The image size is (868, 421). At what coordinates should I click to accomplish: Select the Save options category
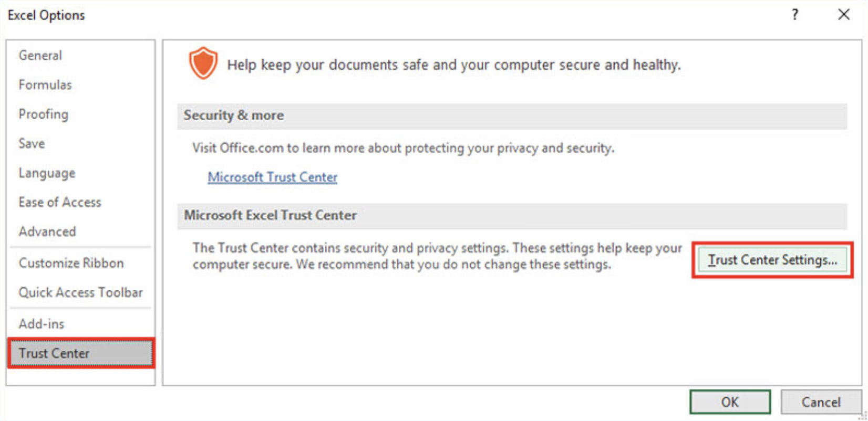31,143
